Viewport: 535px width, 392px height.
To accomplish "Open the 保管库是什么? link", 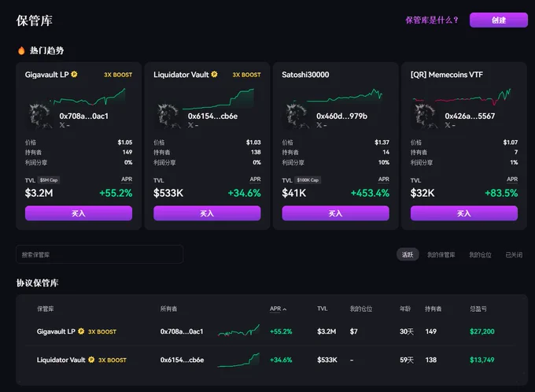I will tap(432, 20).
